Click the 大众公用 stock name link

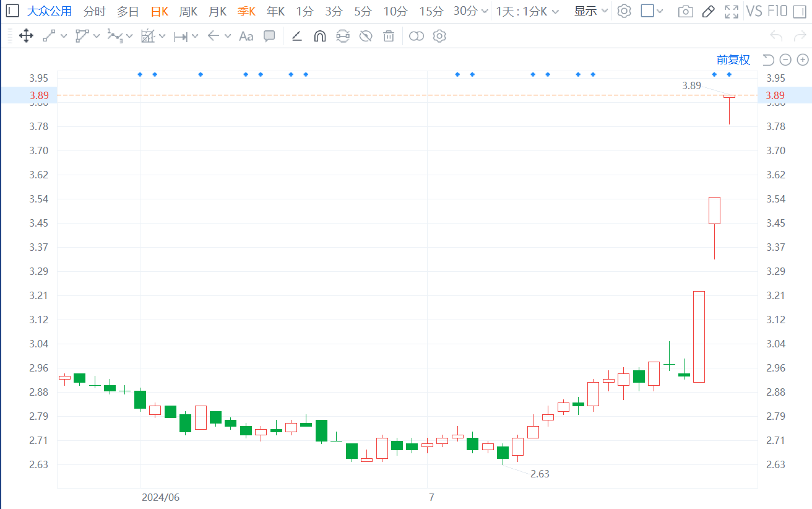pyautogui.click(x=49, y=11)
